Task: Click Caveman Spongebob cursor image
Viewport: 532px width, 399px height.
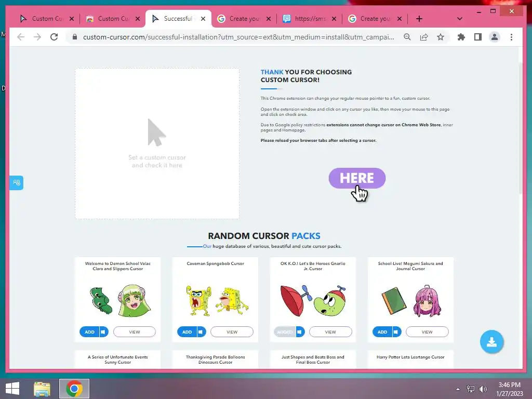Action: (217, 300)
